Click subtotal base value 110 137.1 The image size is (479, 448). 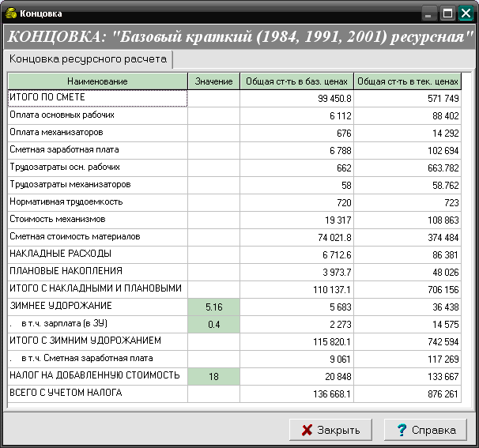click(x=296, y=289)
